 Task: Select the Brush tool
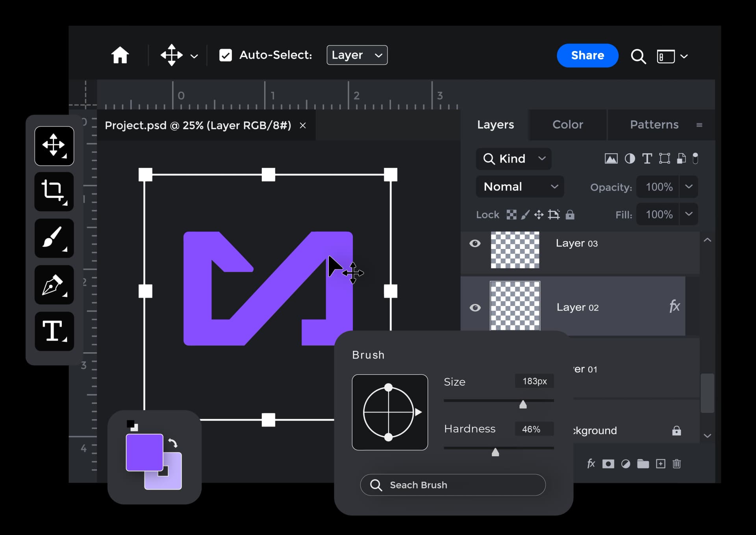54,238
